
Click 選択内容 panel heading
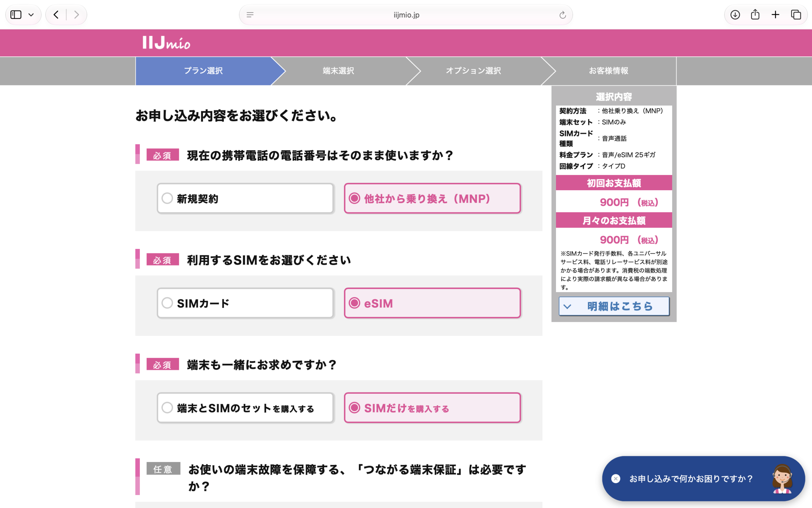point(614,97)
